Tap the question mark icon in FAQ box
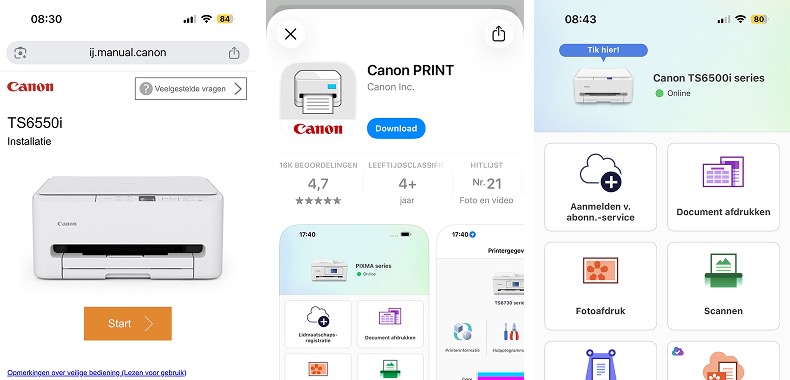 (146, 89)
